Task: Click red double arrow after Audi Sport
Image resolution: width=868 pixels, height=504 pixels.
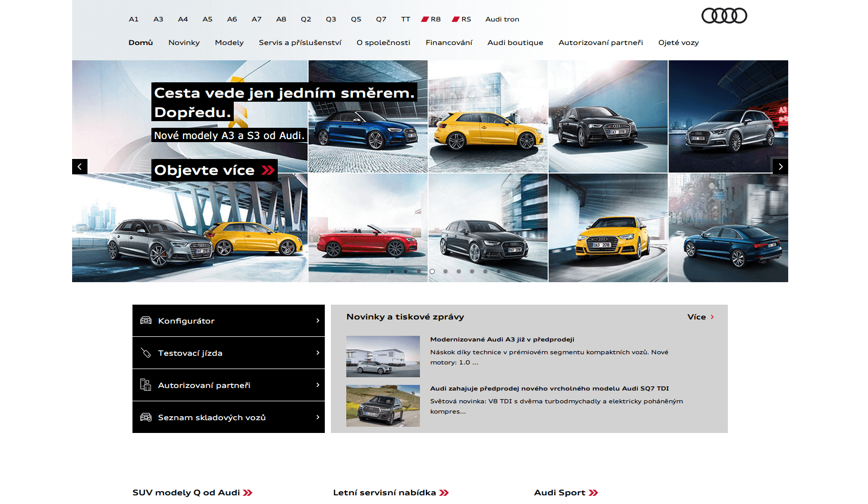Action: tap(593, 493)
